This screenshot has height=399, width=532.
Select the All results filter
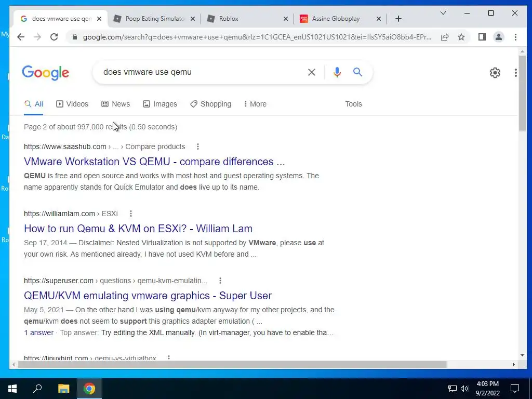click(34, 104)
